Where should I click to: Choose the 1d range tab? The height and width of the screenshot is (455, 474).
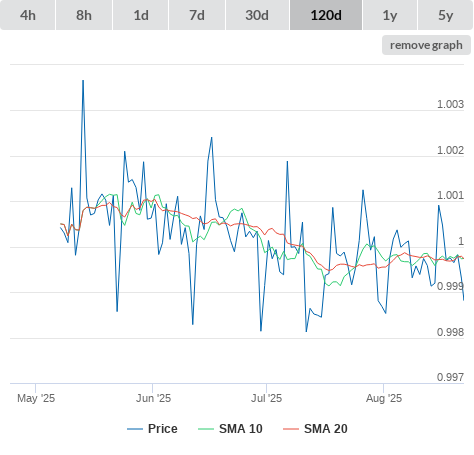141,15
